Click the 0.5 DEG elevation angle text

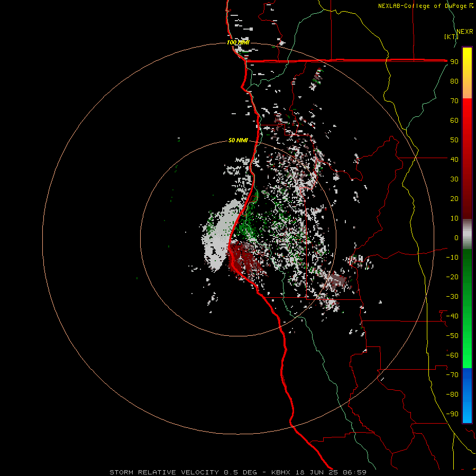[x=240, y=472]
